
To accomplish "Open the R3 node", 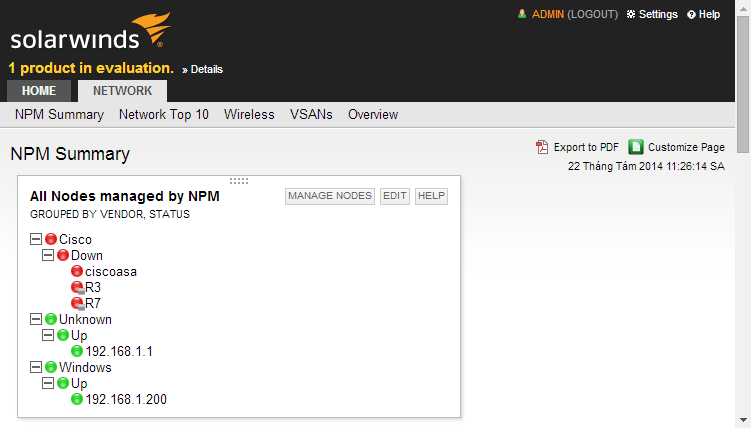I will tap(93, 287).
